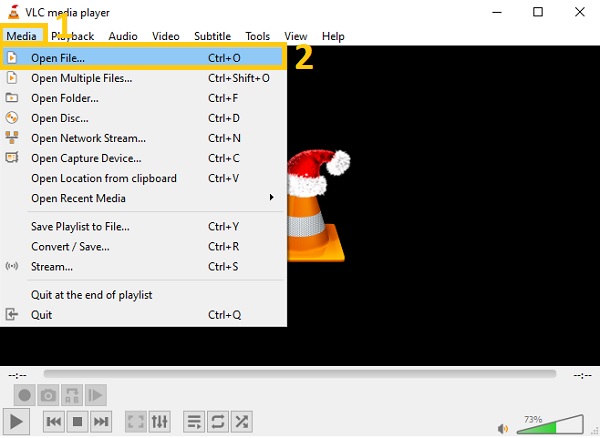This screenshot has width=600, height=438.
Task: Show extended settings equalizer icon
Action: 160,422
